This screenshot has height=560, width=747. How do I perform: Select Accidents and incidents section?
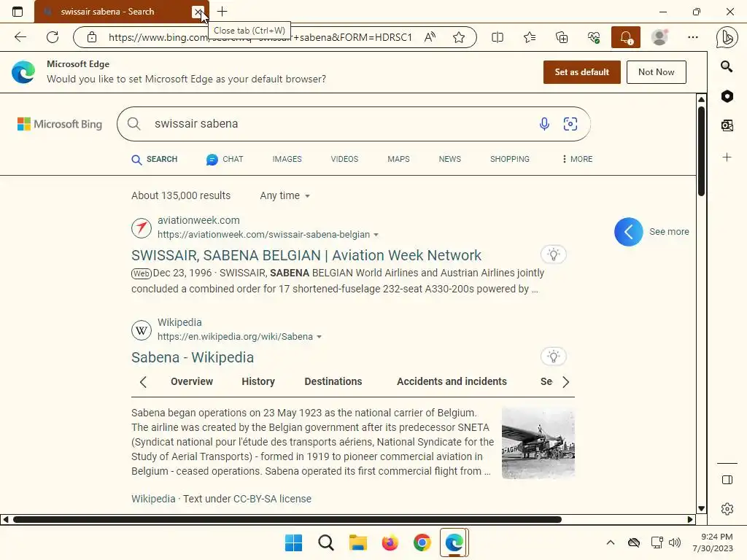point(452,381)
